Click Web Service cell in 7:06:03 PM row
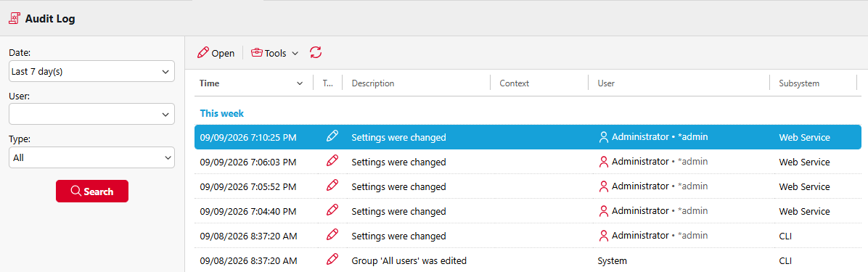The height and width of the screenshot is (272, 868). pyautogui.click(x=804, y=162)
